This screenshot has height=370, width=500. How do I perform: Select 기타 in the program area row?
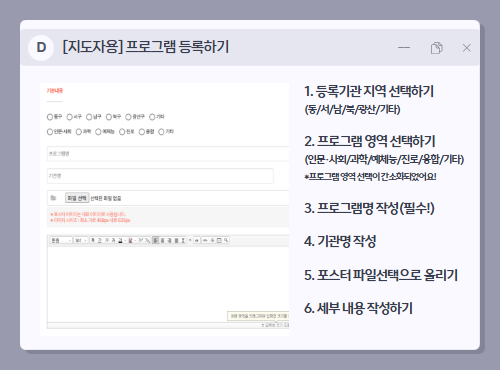[161, 132]
